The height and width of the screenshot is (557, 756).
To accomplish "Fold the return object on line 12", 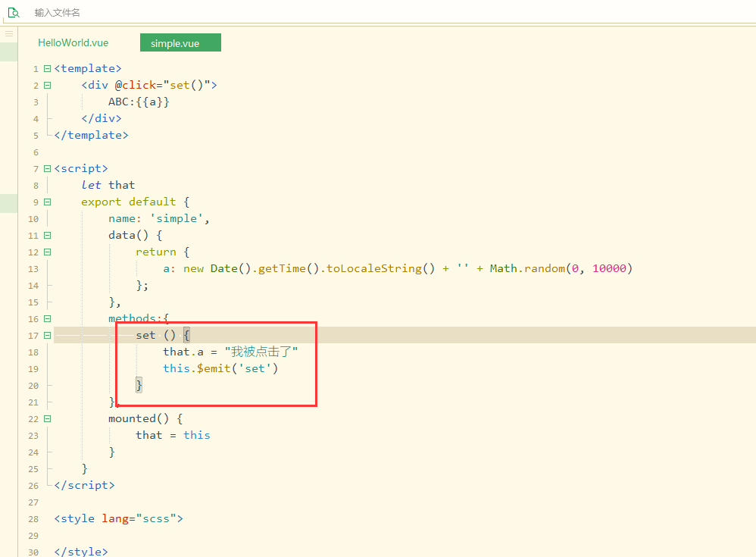I will coord(47,252).
